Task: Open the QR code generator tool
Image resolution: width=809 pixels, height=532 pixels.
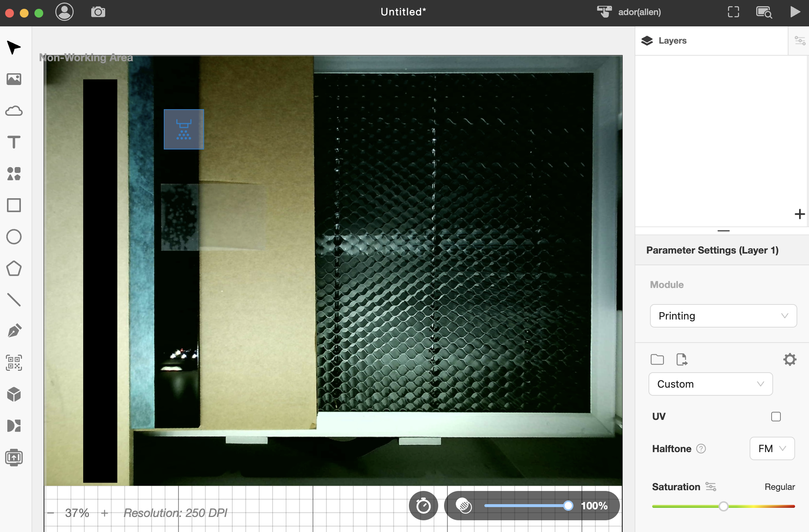Action: [x=14, y=363]
